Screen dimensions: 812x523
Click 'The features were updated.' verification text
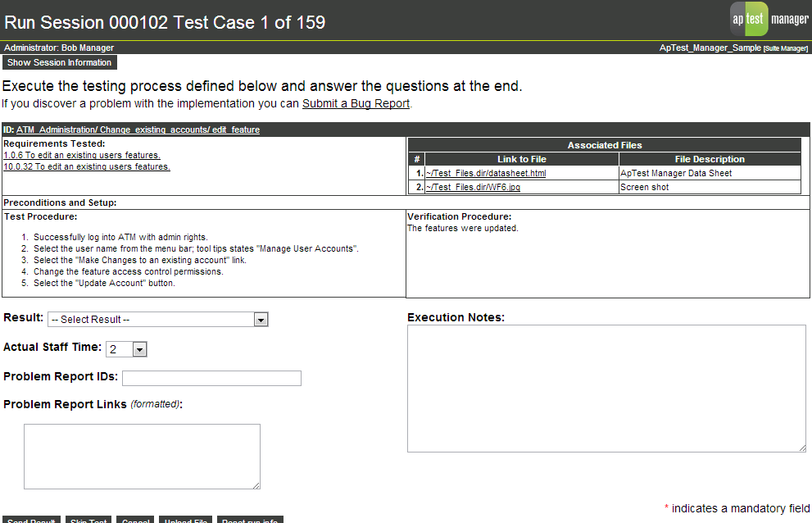click(x=462, y=228)
